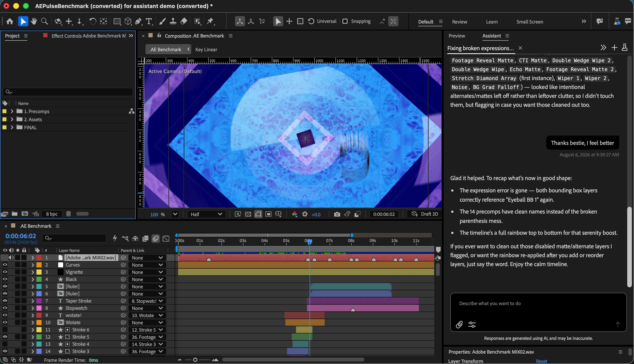Expand layer 4 Black properties
634x364 pixels.
click(x=32, y=279)
